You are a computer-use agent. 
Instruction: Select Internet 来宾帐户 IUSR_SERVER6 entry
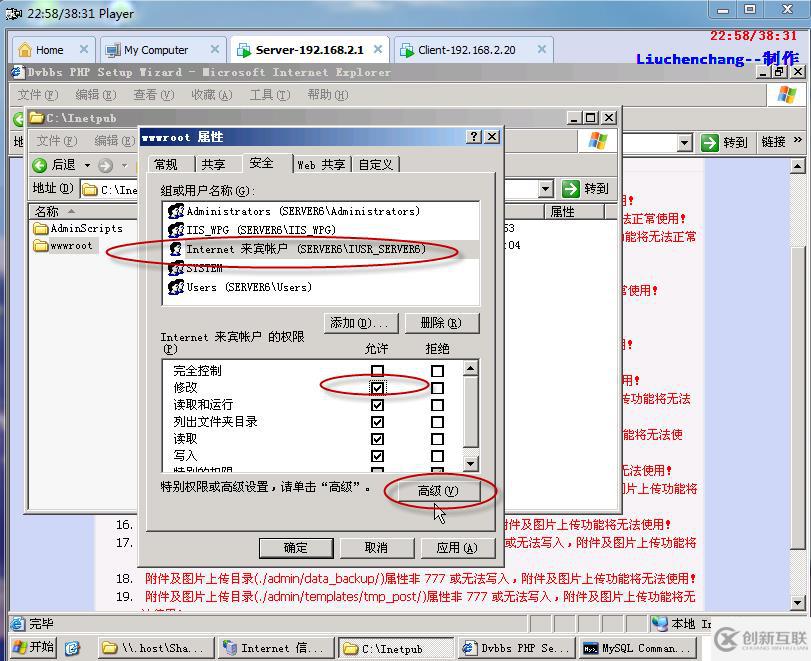pos(321,249)
